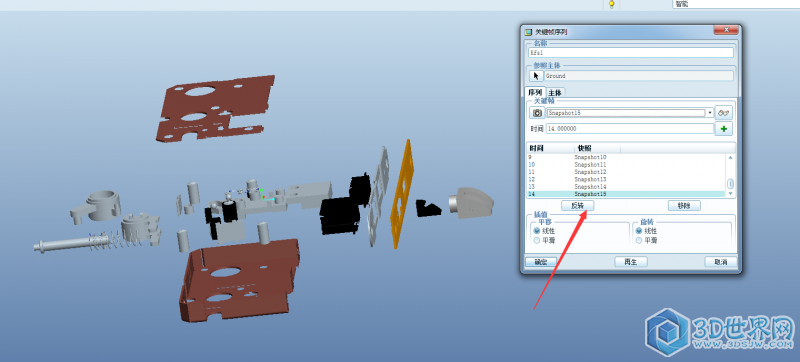Click the camera snapshot icon beside keyframe dropdown
The height and width of the screenshot is (362, 800).
click(537, 113)
